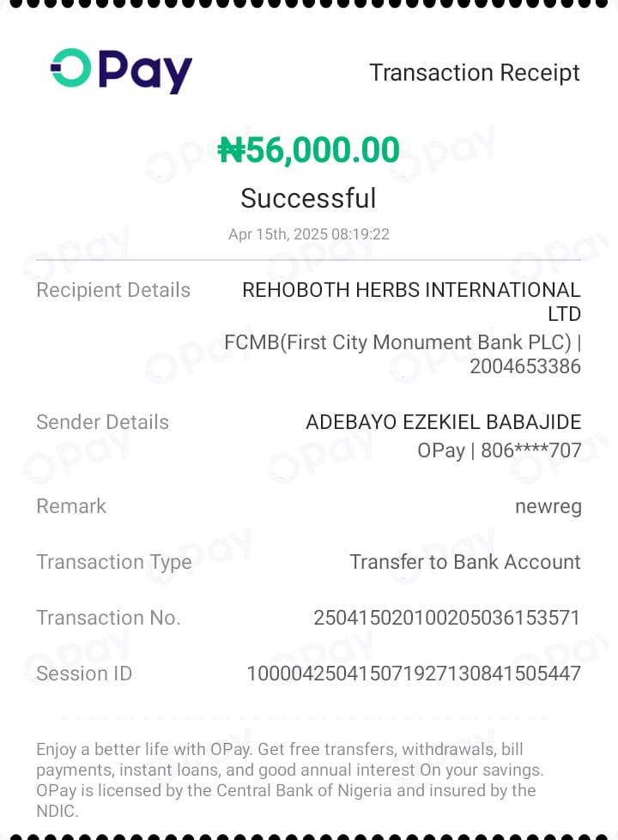Select the remark value newreg
The image size is (618, 840).
pos(548,507)
